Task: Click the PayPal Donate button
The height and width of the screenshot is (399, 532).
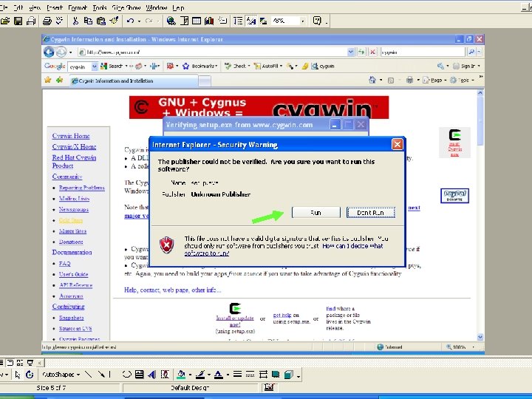Action: (x=454, y=196)
